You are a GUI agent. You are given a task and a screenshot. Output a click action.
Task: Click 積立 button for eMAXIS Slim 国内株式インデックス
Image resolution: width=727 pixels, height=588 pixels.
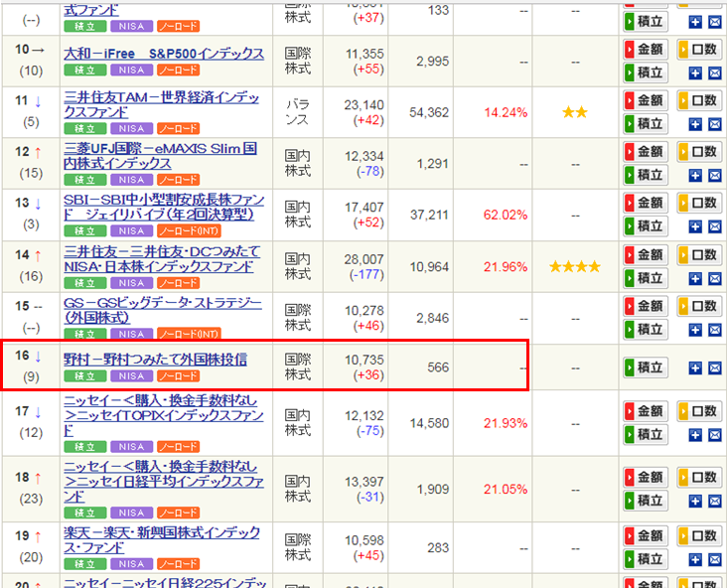[x=646, y=175]
